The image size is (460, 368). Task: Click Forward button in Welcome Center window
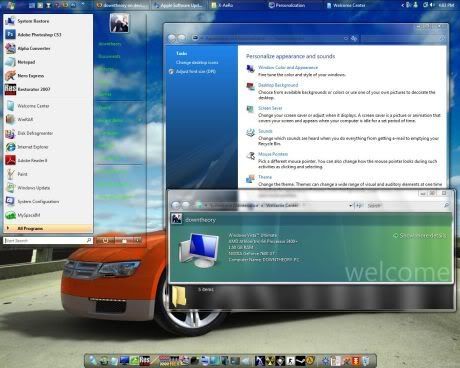(x=186, y=205)
